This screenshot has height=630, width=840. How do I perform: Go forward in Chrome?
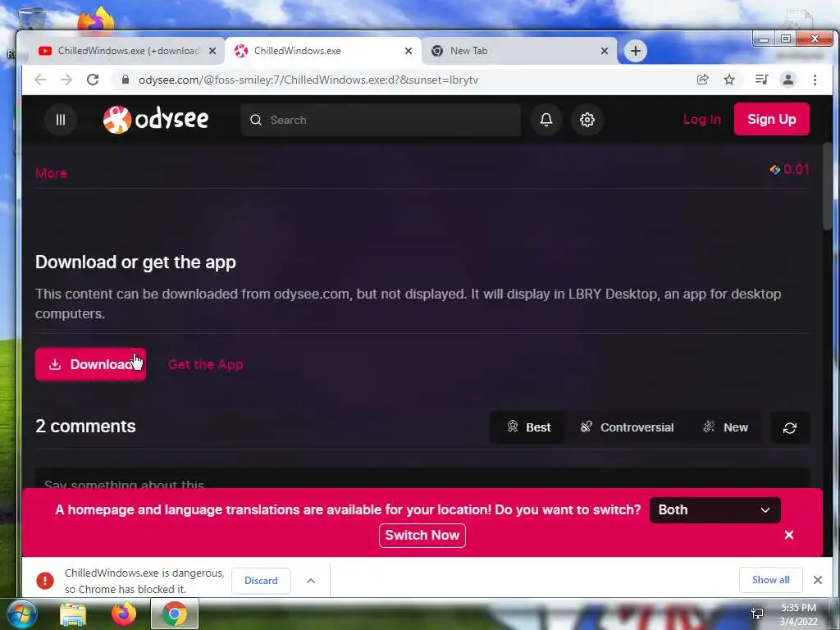(x=66, y=80)
